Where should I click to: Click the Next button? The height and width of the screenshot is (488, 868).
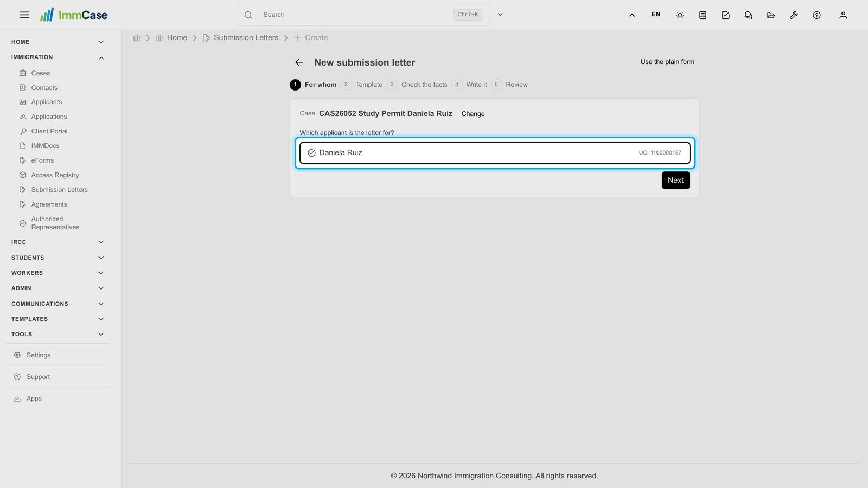pyautogui.click(x=675, y=181)
